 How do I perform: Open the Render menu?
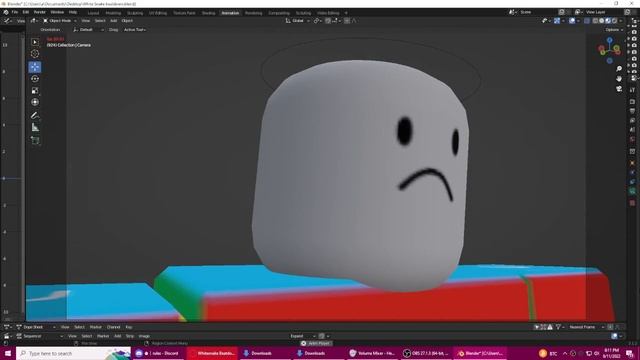click(x=40, y=12)
